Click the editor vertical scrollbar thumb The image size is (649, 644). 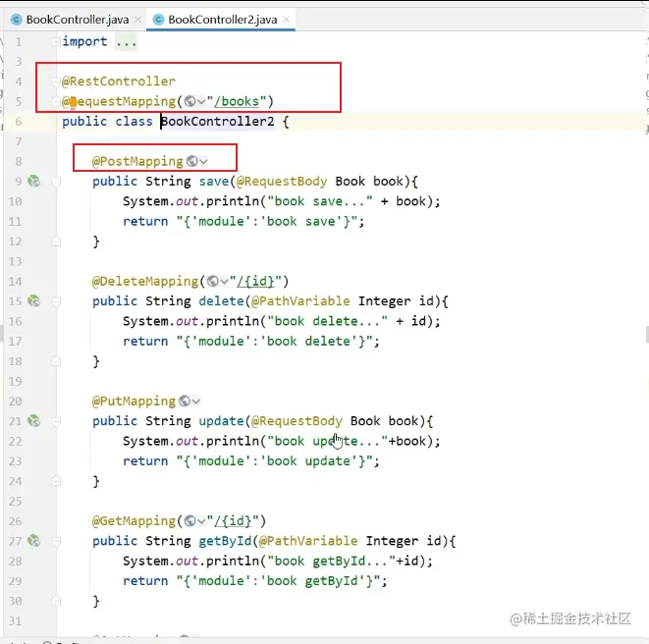tap(647, 334)
